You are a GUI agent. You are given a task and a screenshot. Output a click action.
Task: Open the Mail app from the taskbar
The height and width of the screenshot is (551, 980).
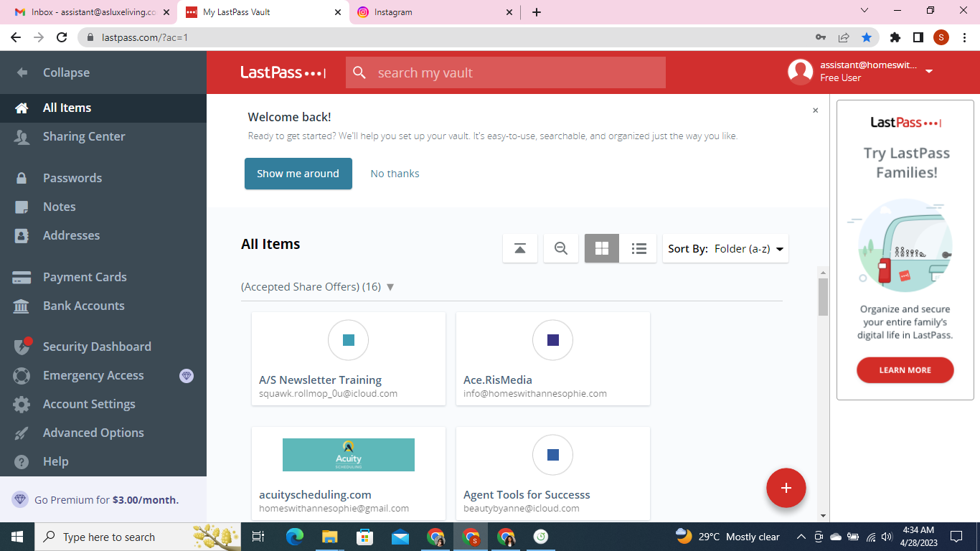pos(400,537)
